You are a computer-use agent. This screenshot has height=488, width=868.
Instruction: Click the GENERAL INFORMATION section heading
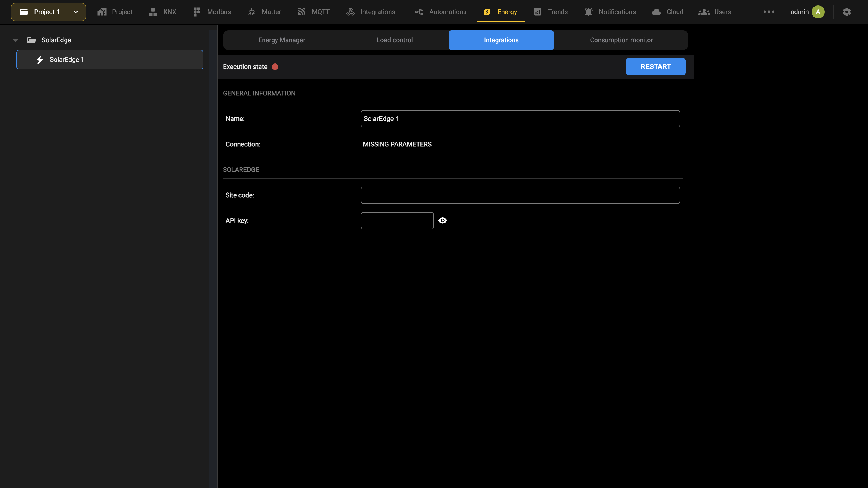(x=259, y=93)
